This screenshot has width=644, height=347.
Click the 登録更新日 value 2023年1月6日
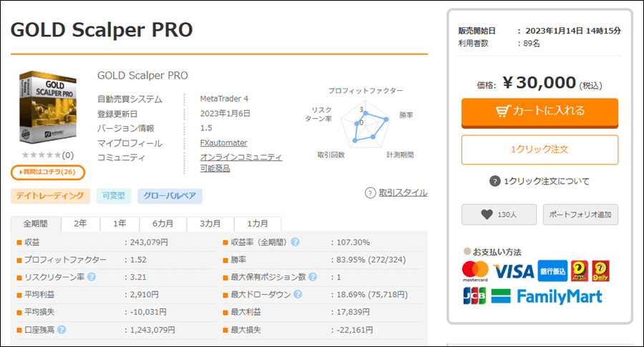click(225, 114)
